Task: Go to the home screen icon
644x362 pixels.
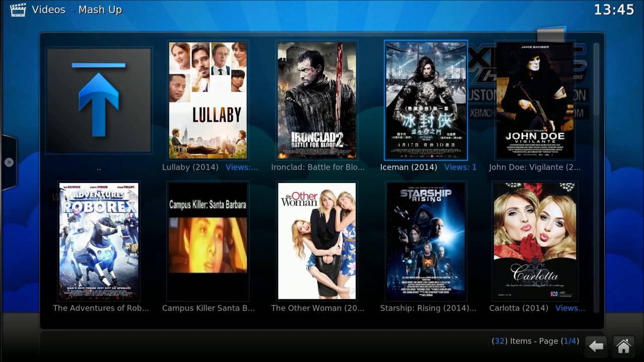Action: point(623,346)
